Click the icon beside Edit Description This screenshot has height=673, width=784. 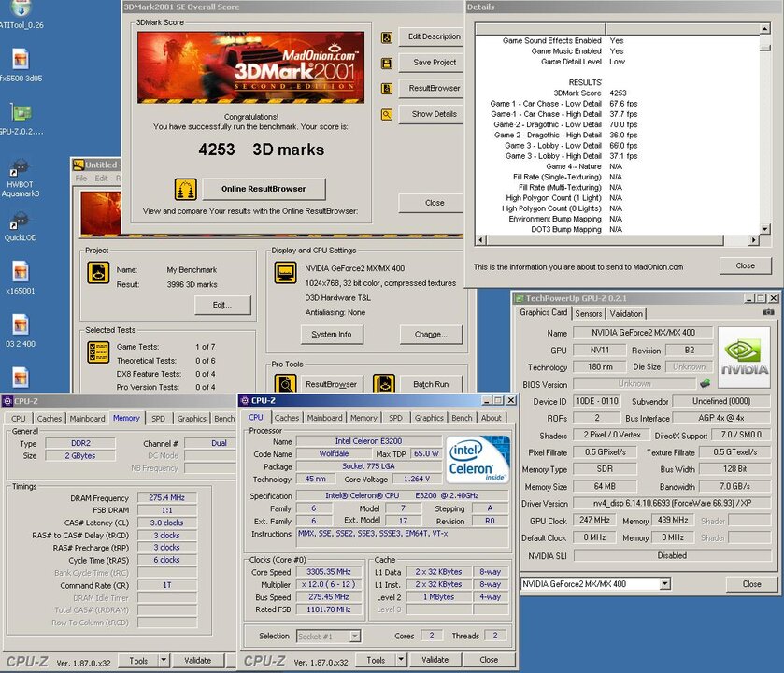pos(387,37)
